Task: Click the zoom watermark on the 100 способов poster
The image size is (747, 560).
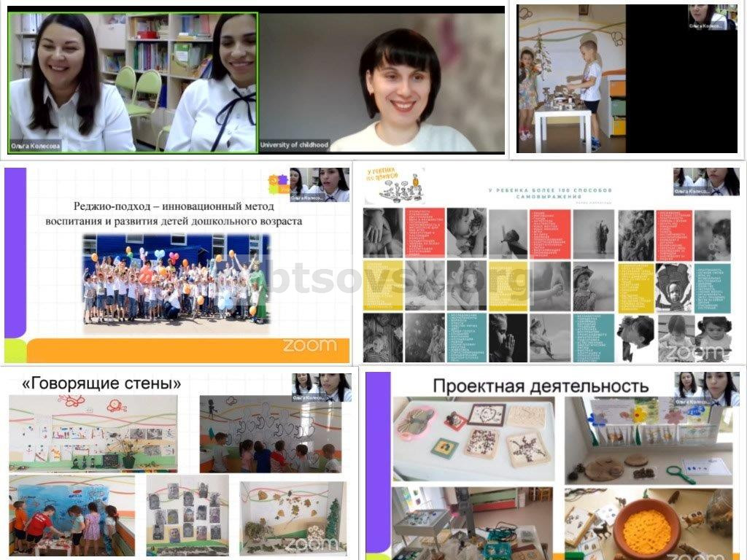Action: [694, 353]
